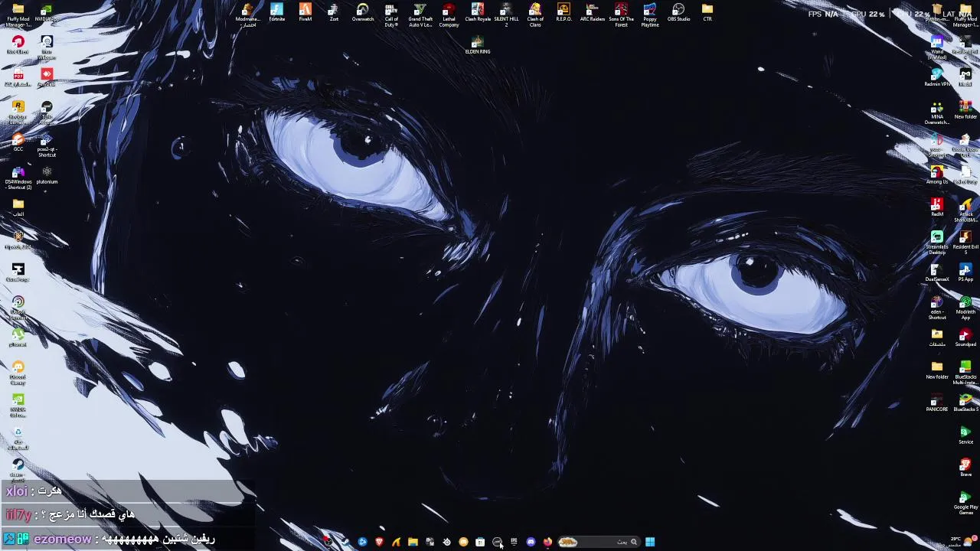Launch the FiveM shortcut
Image resolution: width=980 pixels, height=551 pixels.
click(x=305, y=14)
